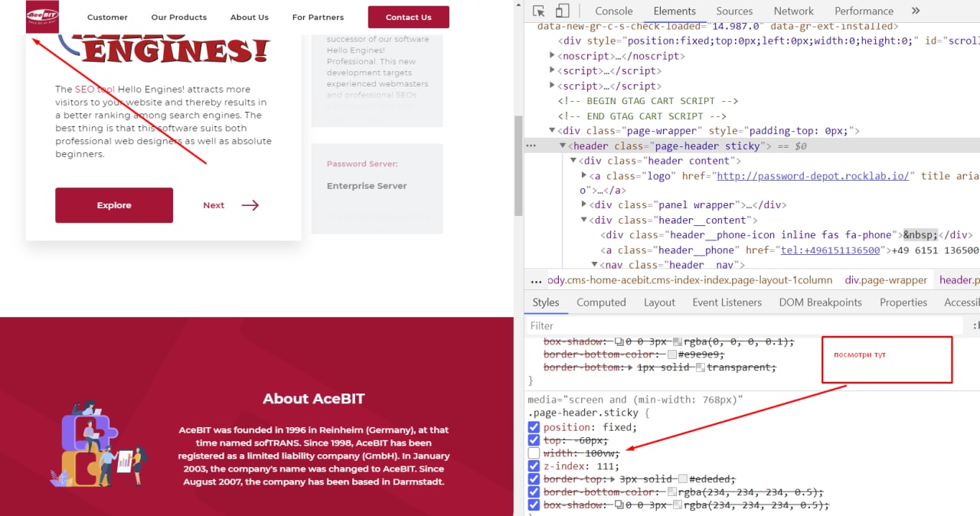Open the Layout pane tab

(659, 302)
